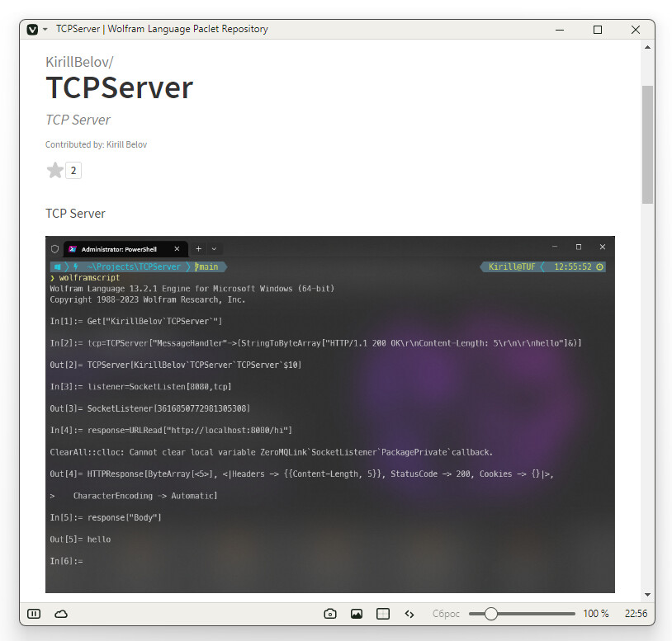Viewport: 672px width, 641px height.
Task: Adjust the zoom slider handle
Action: click(490, 614)
